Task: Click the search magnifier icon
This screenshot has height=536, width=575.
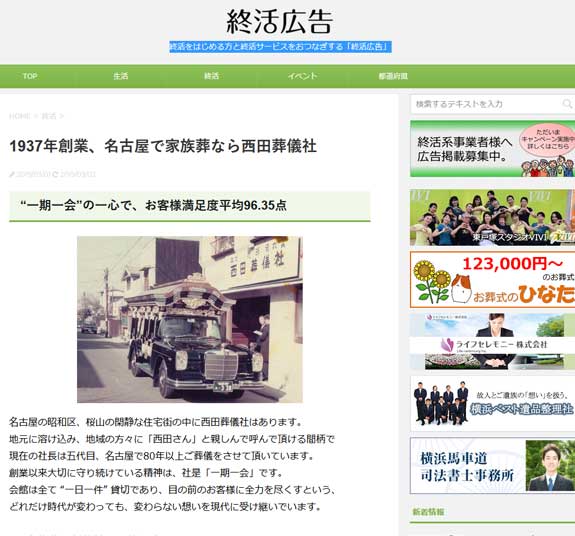Action: point(567,104)
